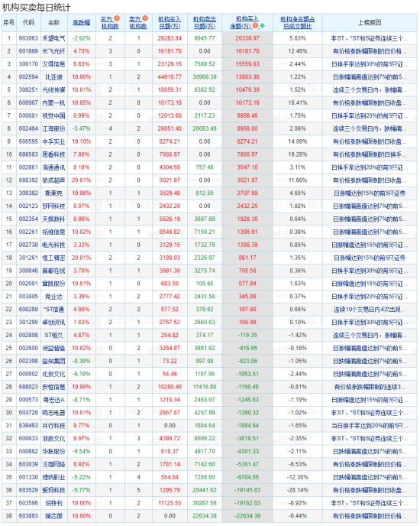Open 北京文化 stock name link

(53, 374)
